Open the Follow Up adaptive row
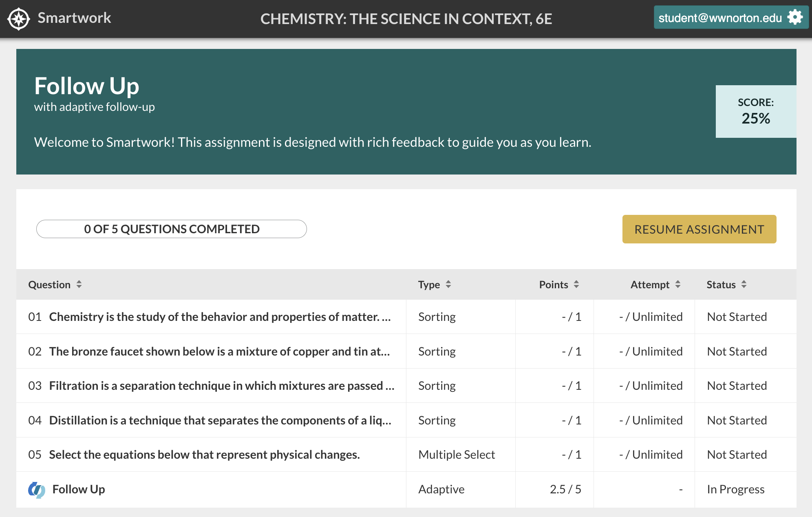The image size is (812, 517). (79, 489)
